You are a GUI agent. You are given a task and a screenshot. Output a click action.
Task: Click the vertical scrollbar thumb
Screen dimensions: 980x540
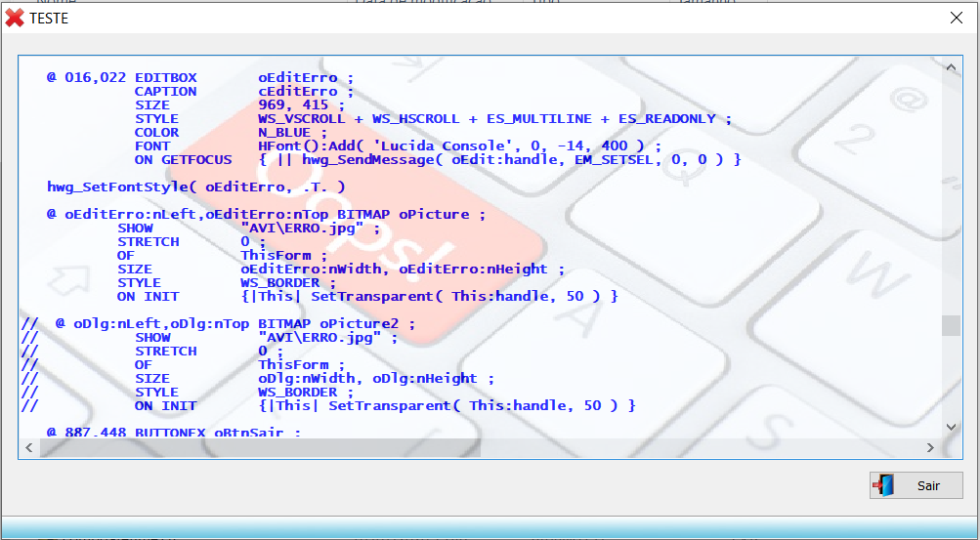click(952, 325)
